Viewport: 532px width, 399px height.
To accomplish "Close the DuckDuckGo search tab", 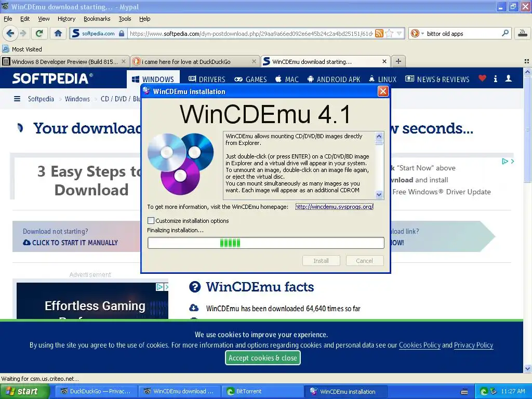I will point(254,61).
